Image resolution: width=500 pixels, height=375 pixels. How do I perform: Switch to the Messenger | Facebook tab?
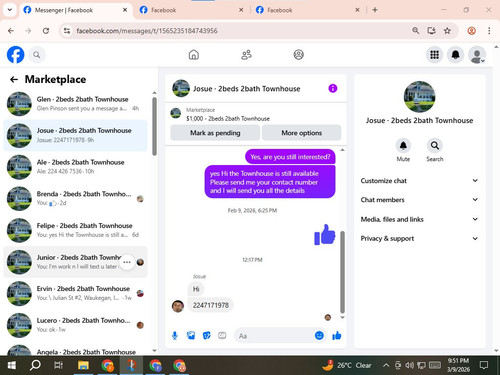point(76,10)
